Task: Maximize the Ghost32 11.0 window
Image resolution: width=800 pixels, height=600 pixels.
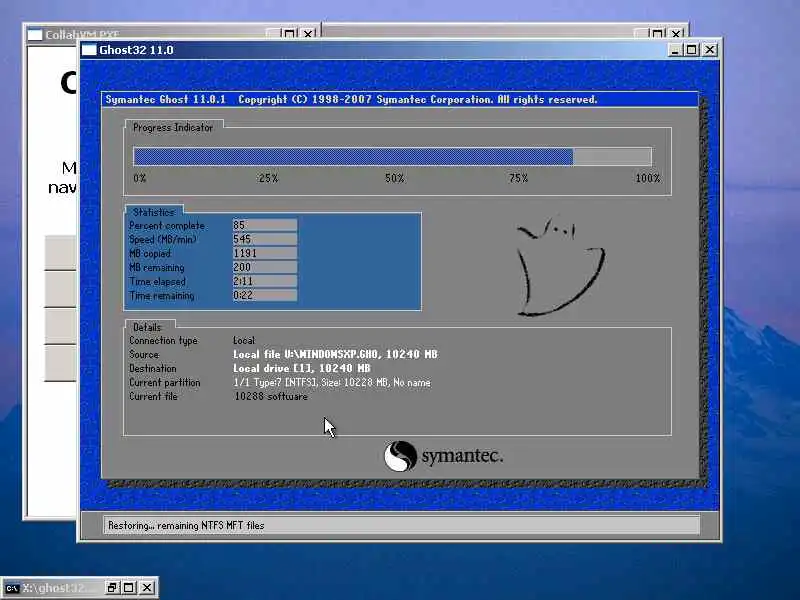Action: click(691, 50)
